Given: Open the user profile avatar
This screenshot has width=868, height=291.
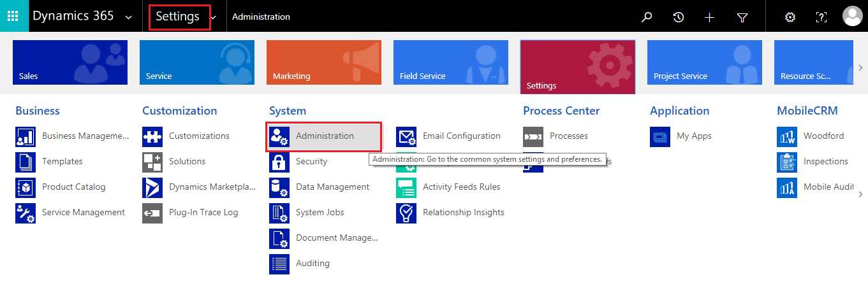Looking at the screenshot, I should [x=852, y=16].
